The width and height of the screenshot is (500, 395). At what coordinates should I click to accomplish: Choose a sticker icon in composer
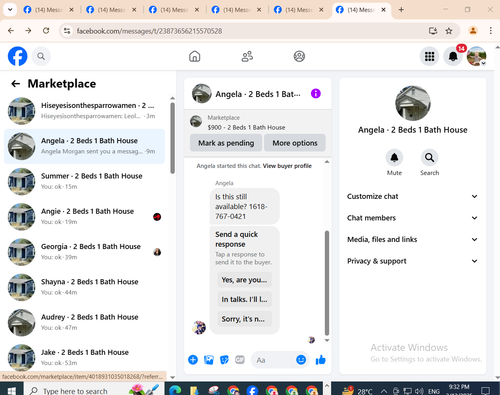tap(224, 360)
